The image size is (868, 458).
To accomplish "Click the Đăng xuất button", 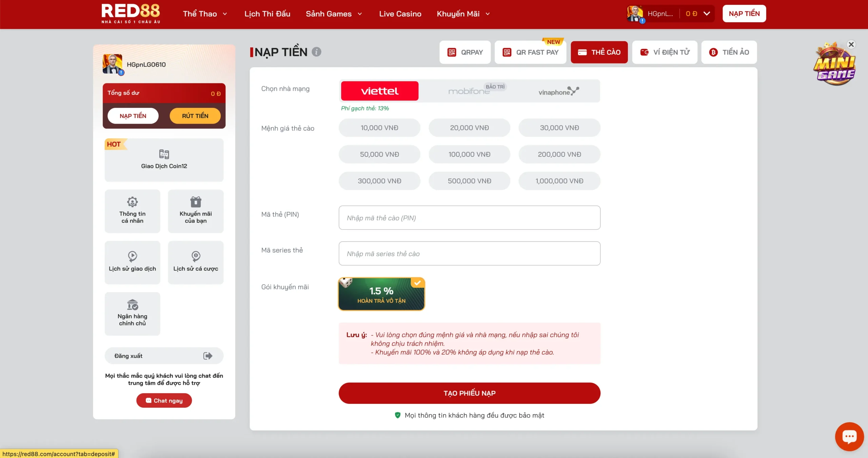I will pyautogui.click(x=164, y=356).
